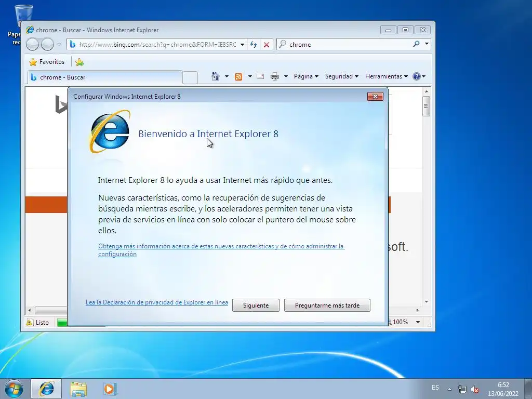Image resolution: width=532 pixels, height=399 pixels.
Task: Minimize the Internet Explorer window
Action: click(x=388, y=30)
